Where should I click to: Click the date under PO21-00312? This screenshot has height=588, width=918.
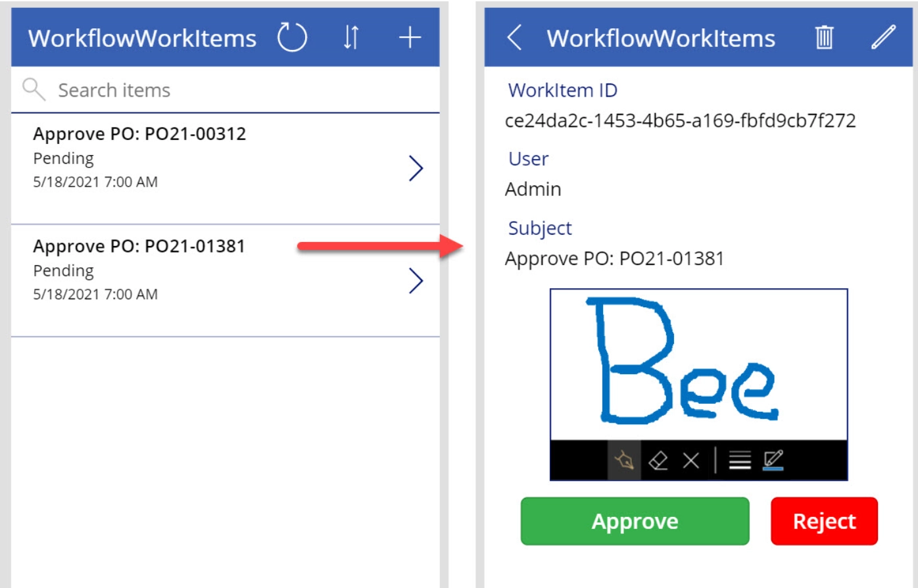(95, 182)
